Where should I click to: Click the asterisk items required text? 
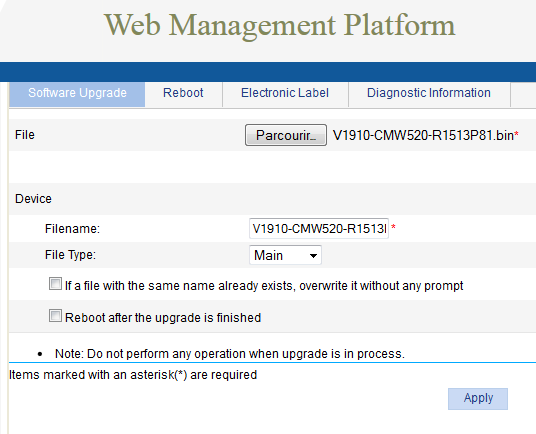(x=133, y=375)
